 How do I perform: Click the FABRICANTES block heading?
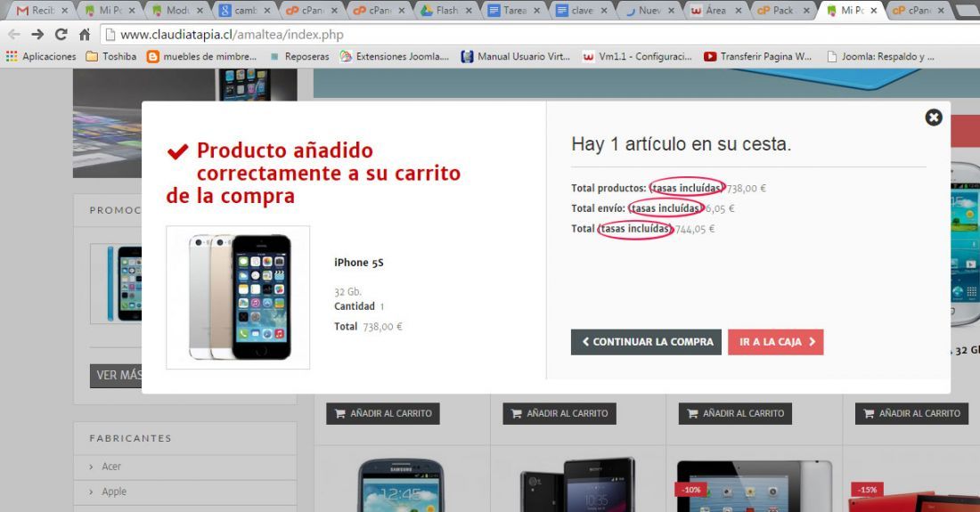point(130,438)
